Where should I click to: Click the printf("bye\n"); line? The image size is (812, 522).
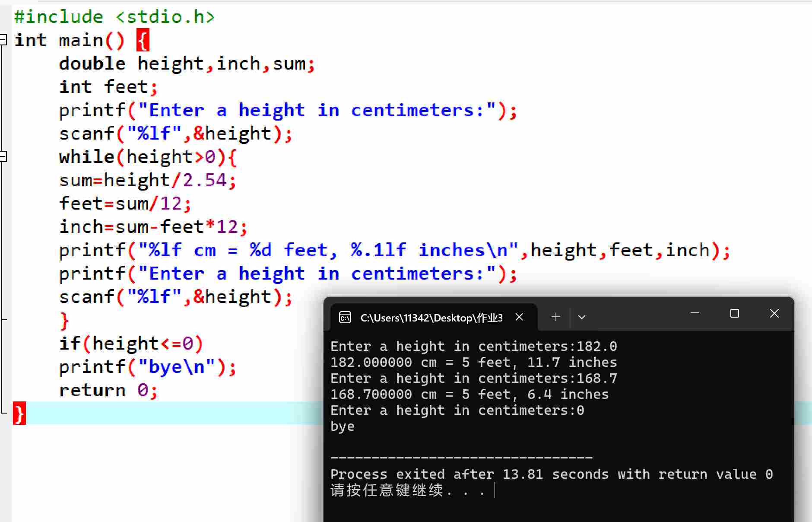tap(148, 367)
